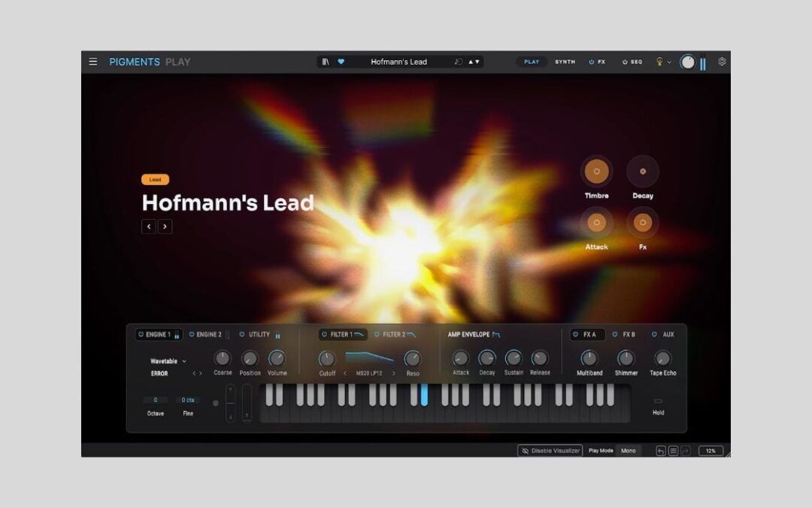The height and width of the screenshot is (508, 812).
Task: Click the filter Cutoff knob
Action: tap(327, 359)
